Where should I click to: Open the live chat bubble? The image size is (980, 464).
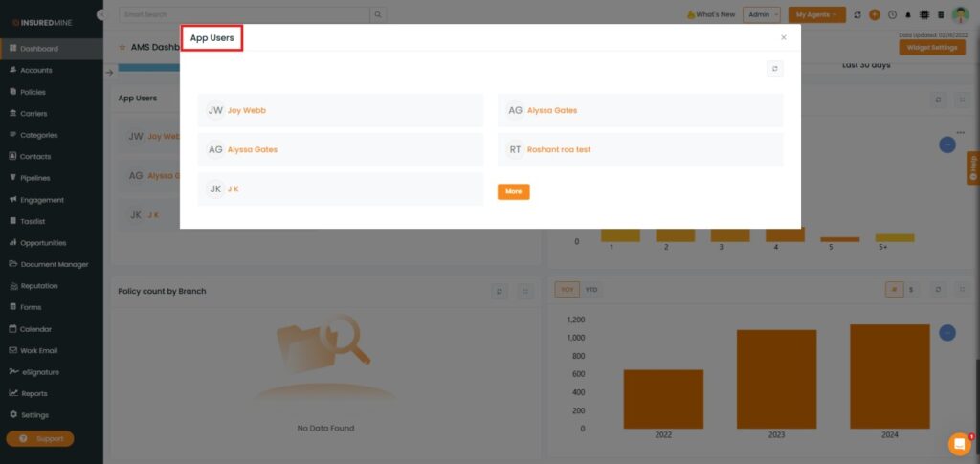959,444
